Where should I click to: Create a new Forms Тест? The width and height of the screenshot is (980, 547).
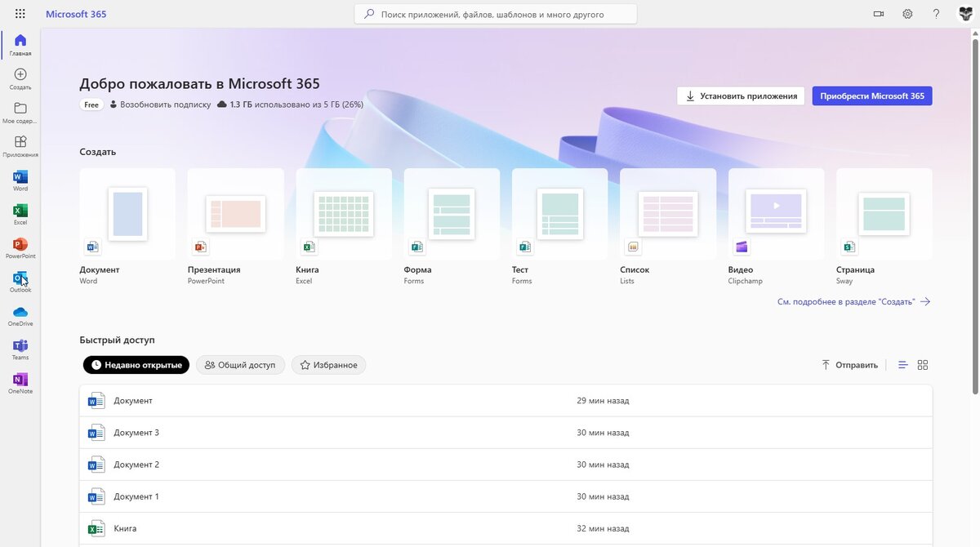click(559, 226)
